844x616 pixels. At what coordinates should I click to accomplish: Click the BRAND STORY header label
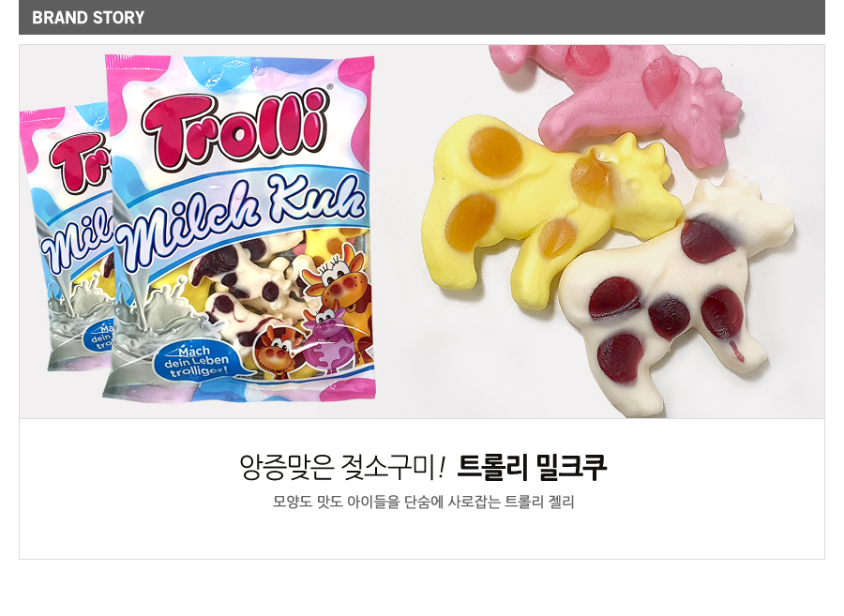pos(88,18)
